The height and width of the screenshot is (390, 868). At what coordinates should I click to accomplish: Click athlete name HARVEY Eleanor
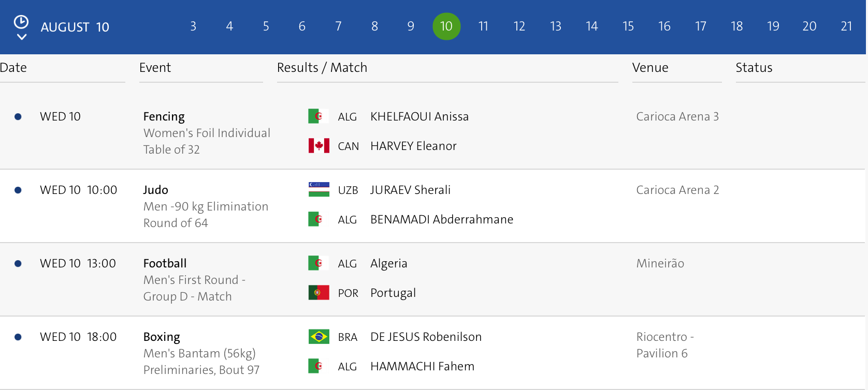pos(413,146)
